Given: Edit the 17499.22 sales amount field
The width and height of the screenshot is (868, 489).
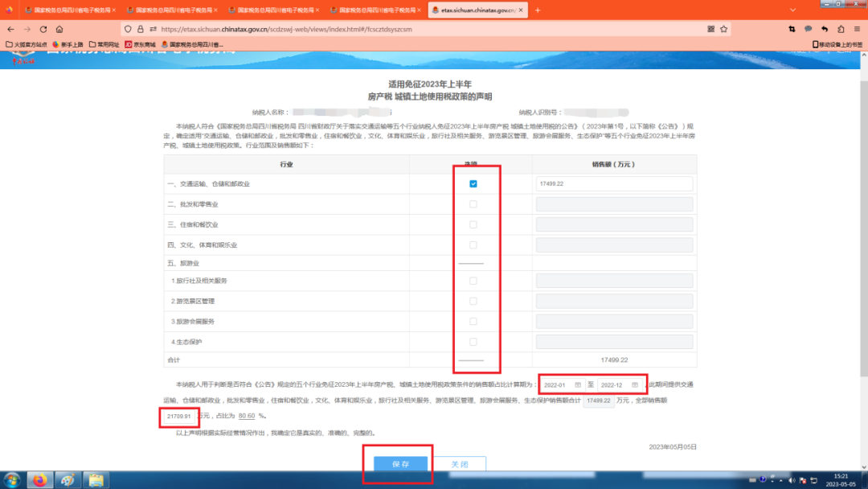Looking at the screenshot, I should tap(614, 184).
